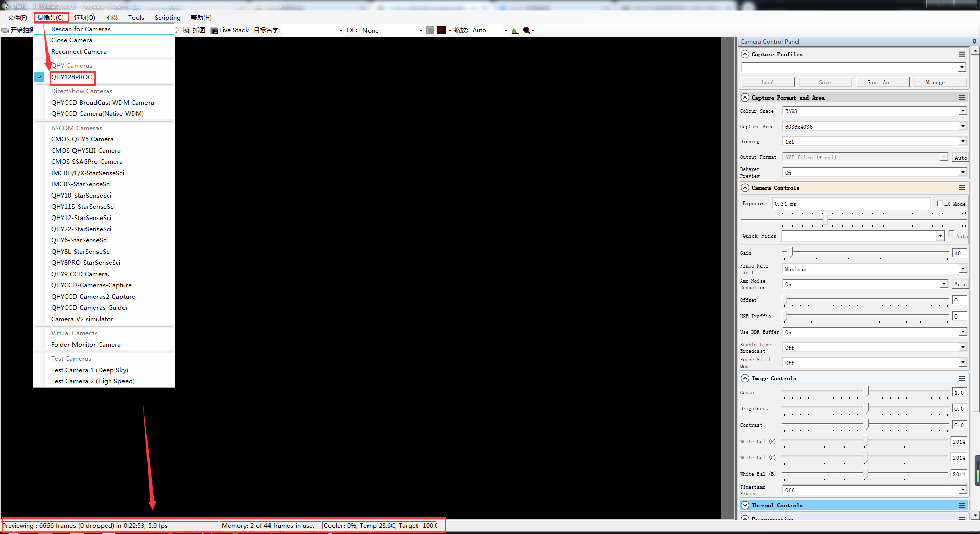This screenshot has height=534, width=980.
Task: Click the Gain value field showing 10
Action: click(960, 253)
